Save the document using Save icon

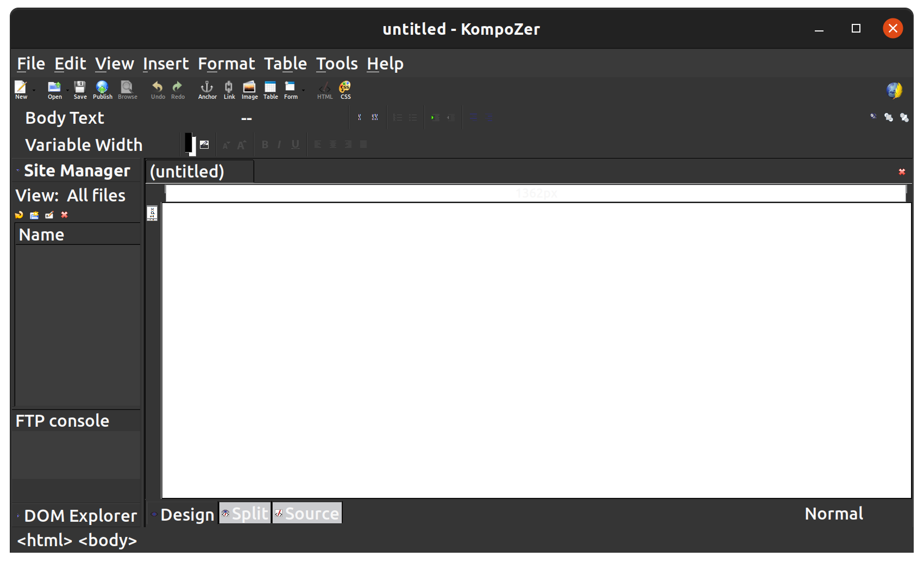(x=80, y=90)
